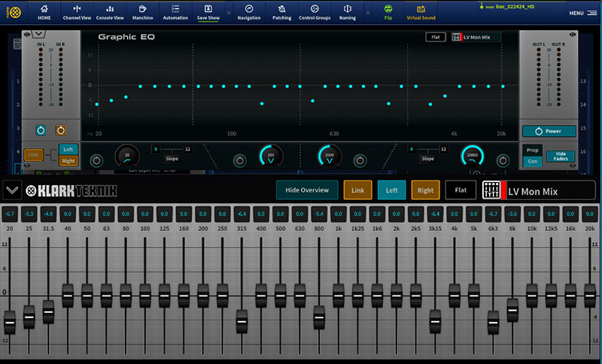Screen dimensions: 602x364
Task: Click the 31.5 Hz gain value -4.0
Action: coord(48,214)
